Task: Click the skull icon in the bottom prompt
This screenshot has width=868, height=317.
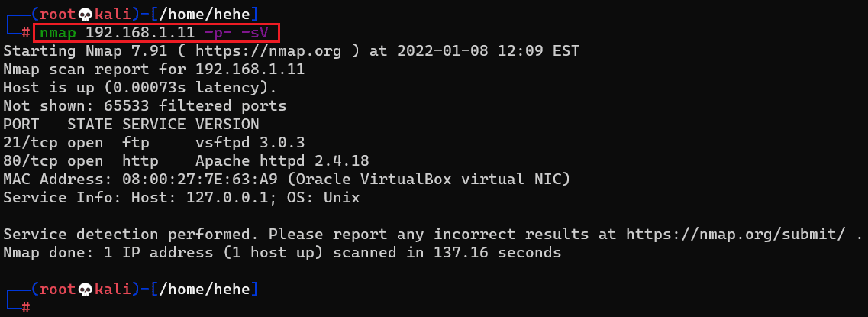Action: tap(82, 289)
